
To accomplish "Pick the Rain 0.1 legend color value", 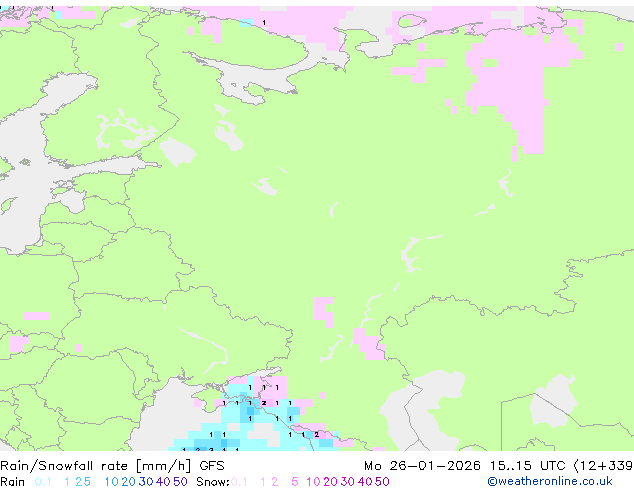I will [x=43, y=482].
